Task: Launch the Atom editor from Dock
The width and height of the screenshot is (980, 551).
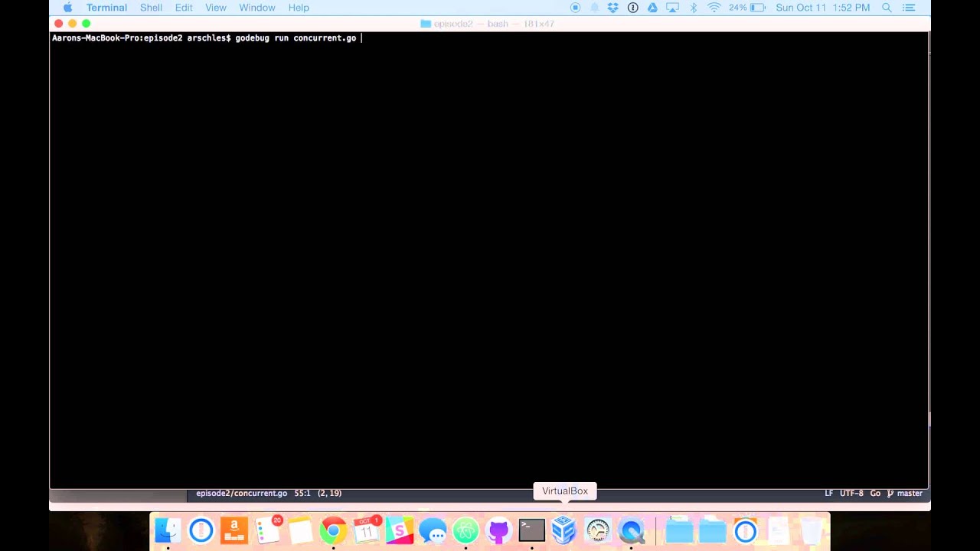Action: [465, 530]
